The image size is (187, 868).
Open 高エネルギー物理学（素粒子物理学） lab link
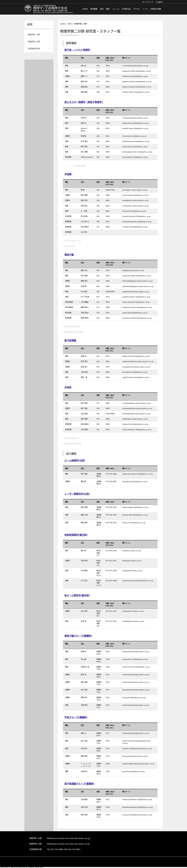84,102
